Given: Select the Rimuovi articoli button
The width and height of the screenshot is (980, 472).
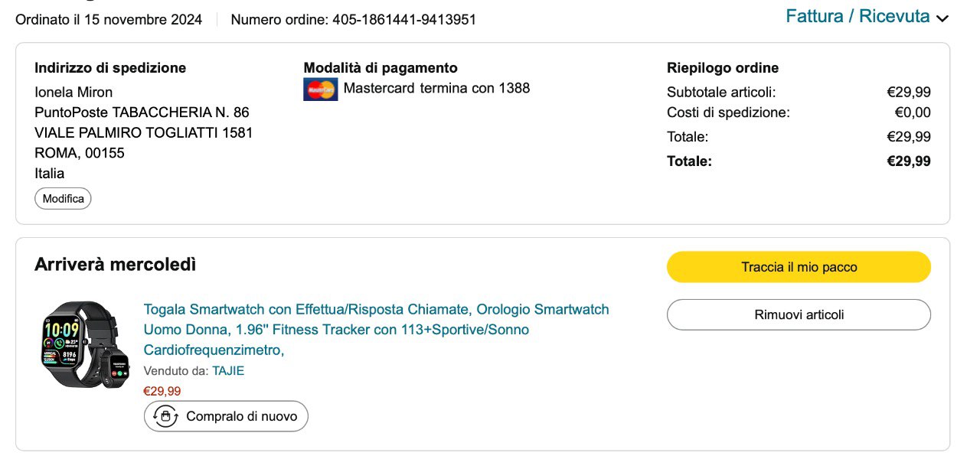Looking at the screenshot, I should click(799, 314).
